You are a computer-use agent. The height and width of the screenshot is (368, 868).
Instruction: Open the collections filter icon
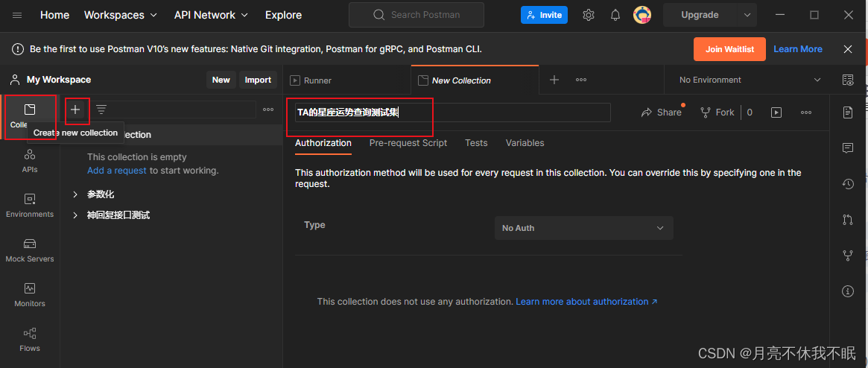[101, 110]
